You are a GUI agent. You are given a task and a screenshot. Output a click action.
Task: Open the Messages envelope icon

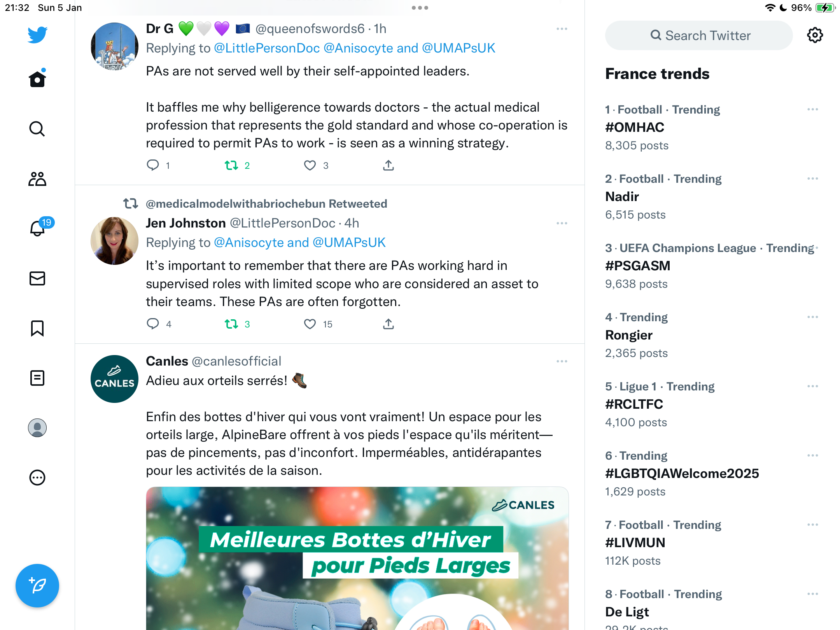37,278
